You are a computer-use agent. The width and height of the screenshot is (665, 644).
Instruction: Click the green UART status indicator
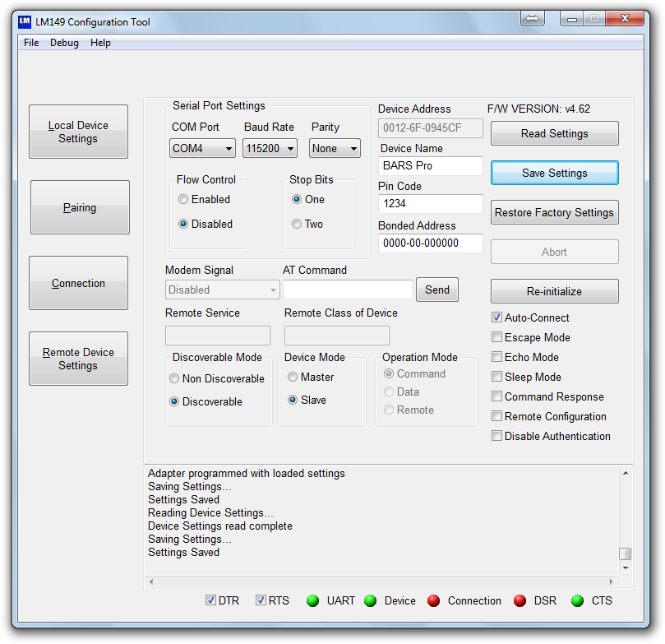pyautogui.click(x=312, y=601)
